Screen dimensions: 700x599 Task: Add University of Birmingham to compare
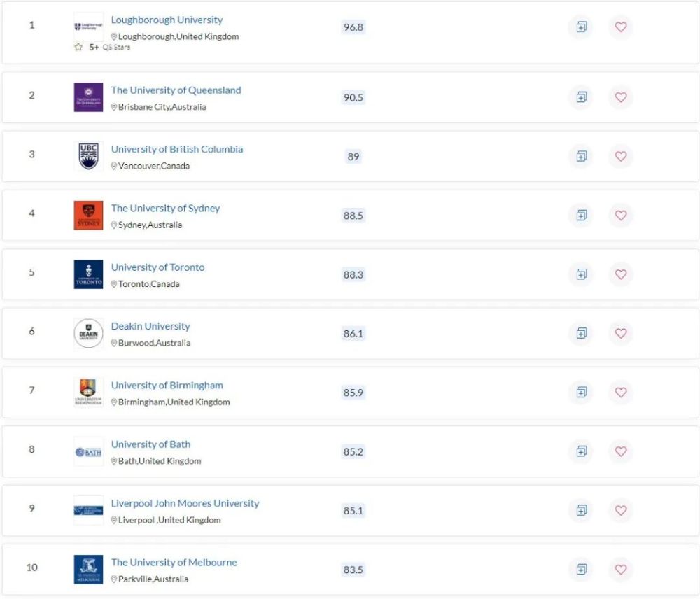tap(581, 392)
